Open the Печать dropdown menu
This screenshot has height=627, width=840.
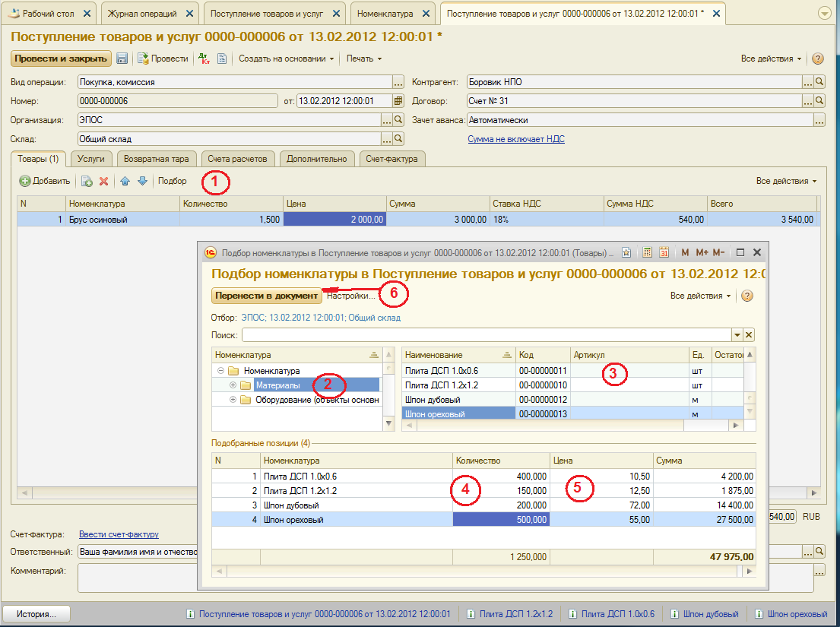(x=363, y=59)
